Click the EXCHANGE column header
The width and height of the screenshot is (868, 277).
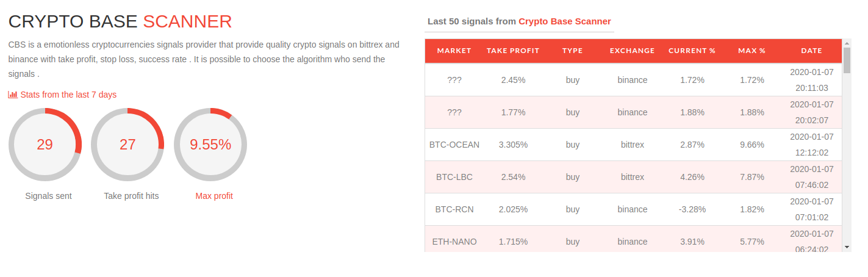(x=632, y=51)
